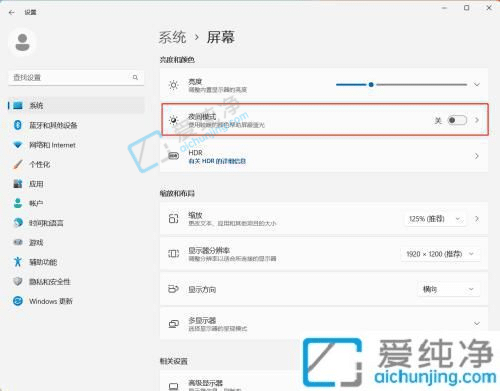The width and height of the screenshot is (500, 391).
Task: Click the 显示器分辨率 row label
Action: pyautogui.click(x=209, y=250)
